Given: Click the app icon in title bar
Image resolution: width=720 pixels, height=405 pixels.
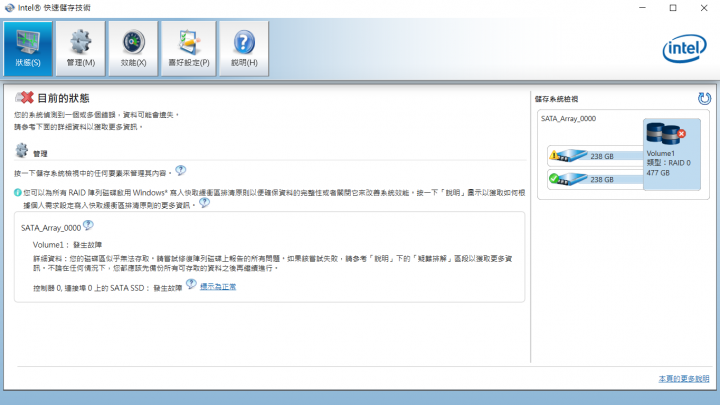Looking at the screenshot, I should (x=9, y=8).
